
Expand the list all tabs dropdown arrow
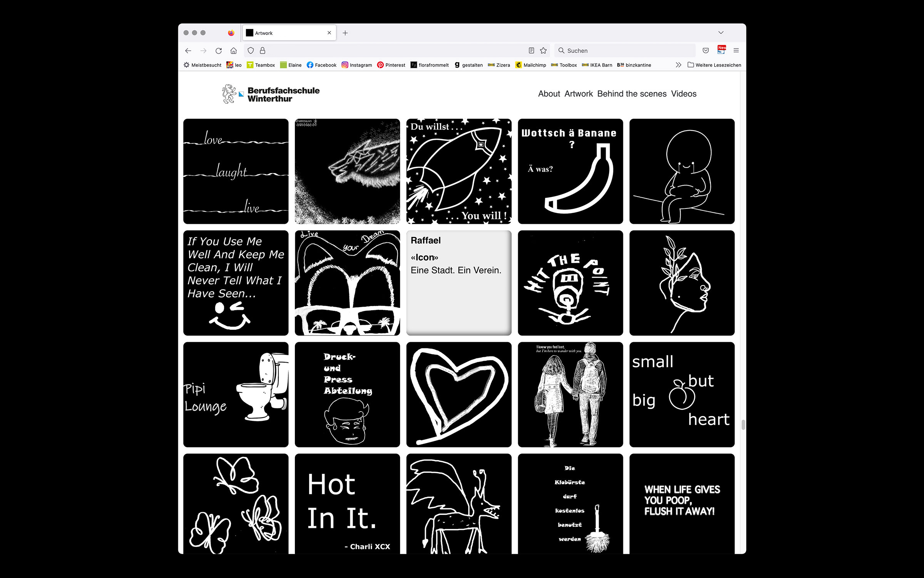pos(721,33)
